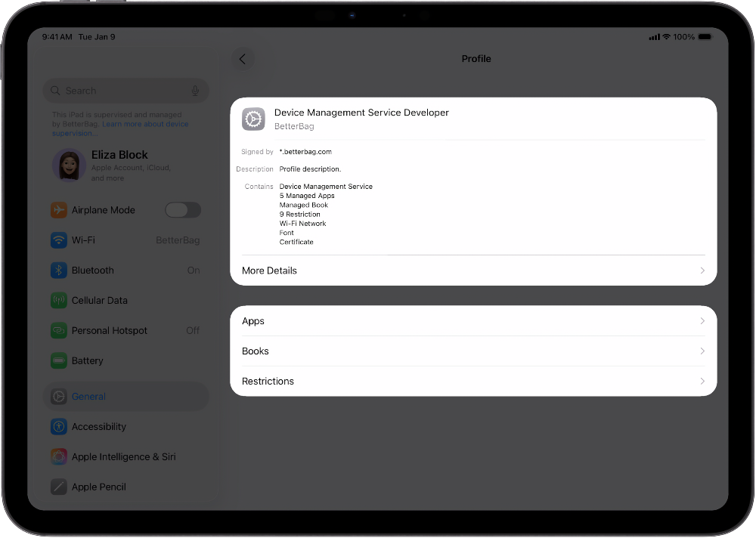756x538 pixels.
Task: Select the Cellular Data icon
Action: [x=59, y=300]
